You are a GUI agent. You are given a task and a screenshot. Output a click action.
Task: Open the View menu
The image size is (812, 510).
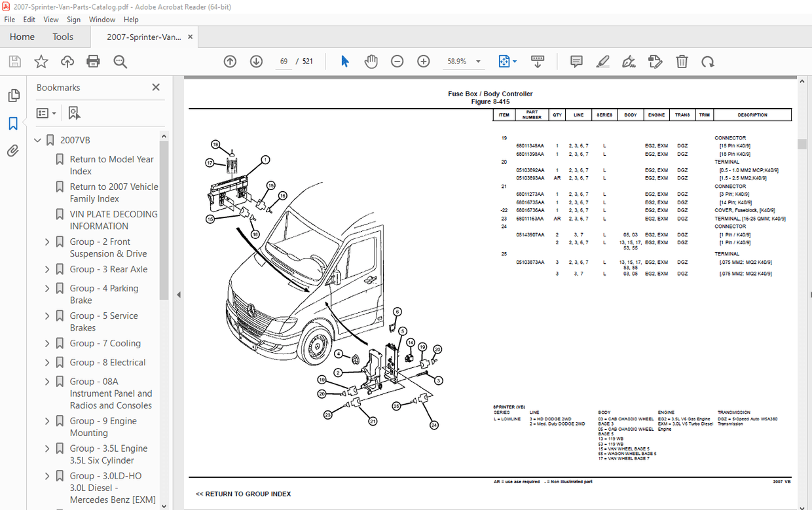(50, 19)
